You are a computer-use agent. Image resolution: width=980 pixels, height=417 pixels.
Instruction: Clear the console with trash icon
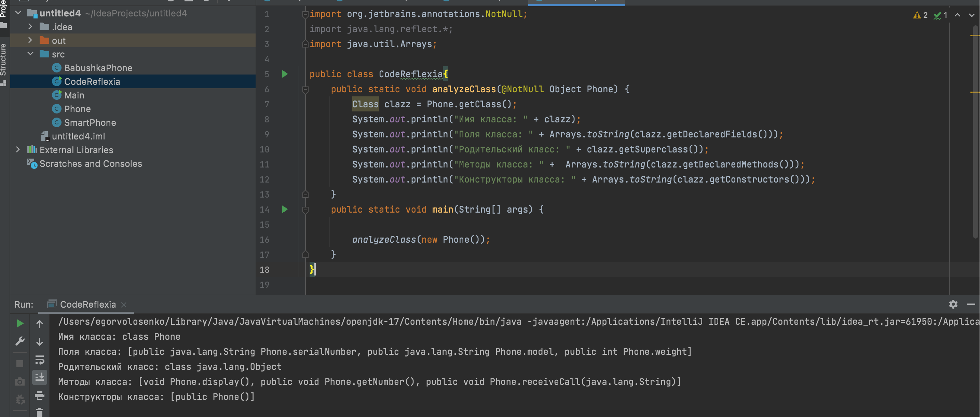click(x=40, y=412)
